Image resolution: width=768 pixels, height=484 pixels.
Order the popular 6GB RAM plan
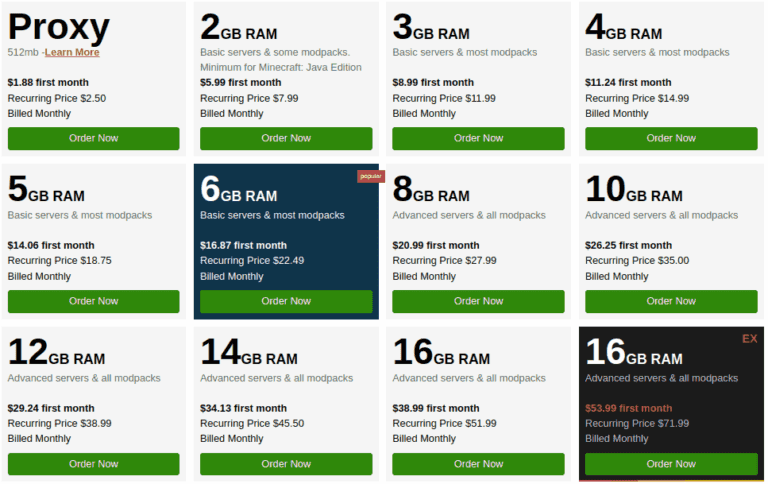[286, 301]
